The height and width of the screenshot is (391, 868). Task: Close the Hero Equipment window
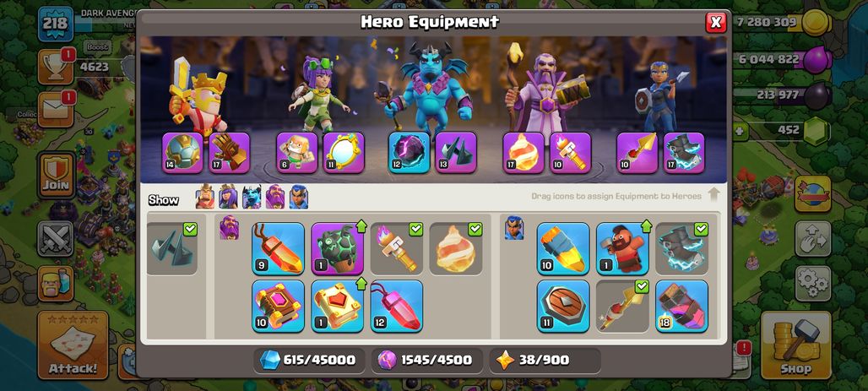click(x=716, y=22)
